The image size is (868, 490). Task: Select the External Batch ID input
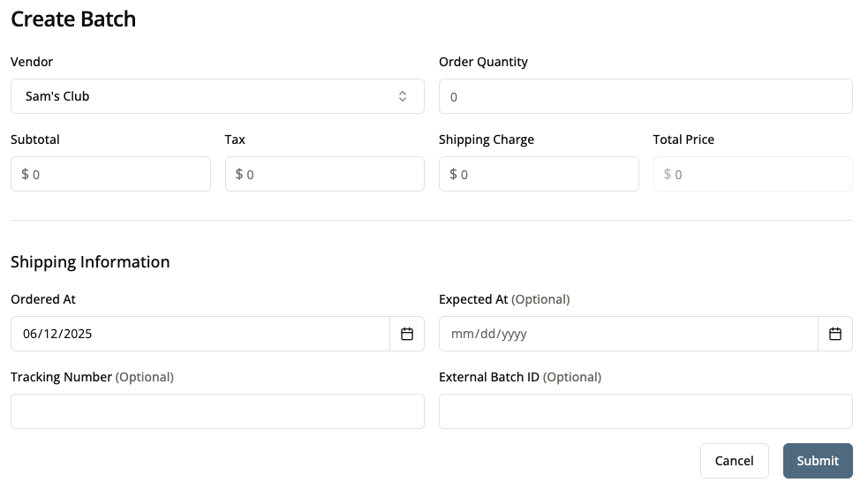(x=645, y=411)
